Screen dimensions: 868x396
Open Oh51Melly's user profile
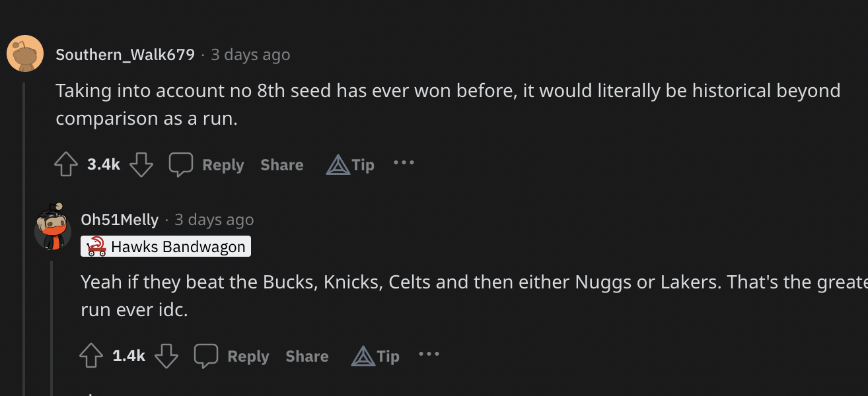coord(120,219)
